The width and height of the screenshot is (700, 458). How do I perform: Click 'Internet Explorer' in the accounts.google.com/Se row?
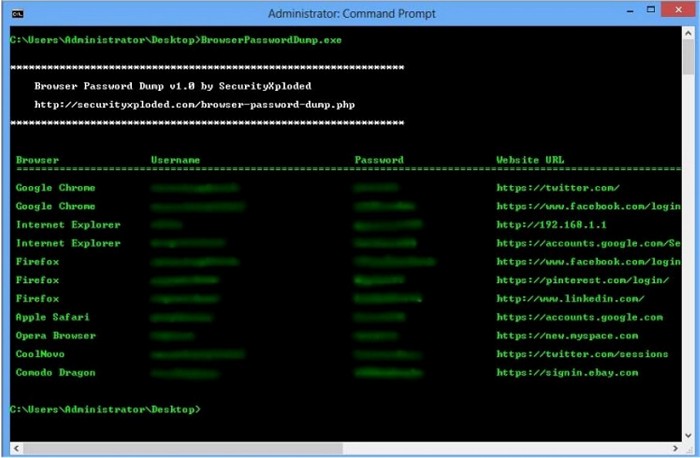(x=68, y=243)
